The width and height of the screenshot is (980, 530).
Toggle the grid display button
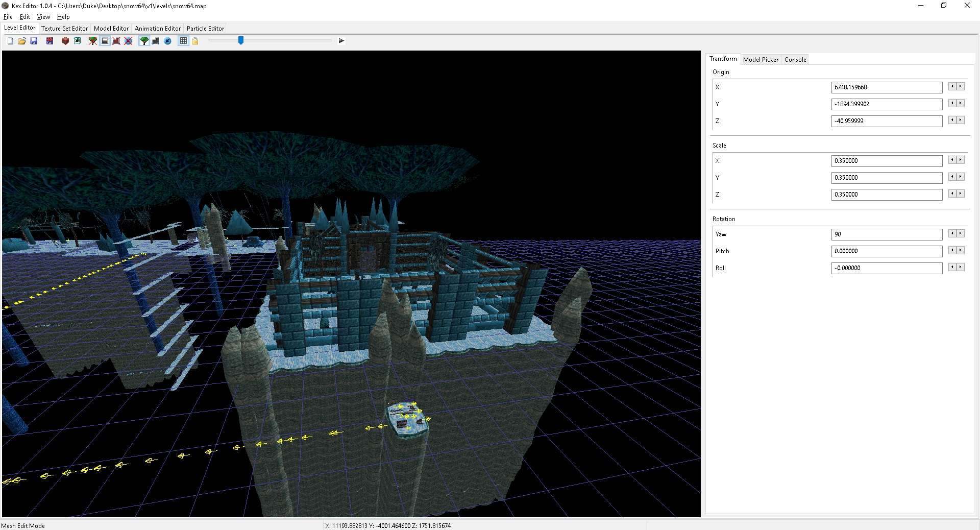[x=183, y=41]
